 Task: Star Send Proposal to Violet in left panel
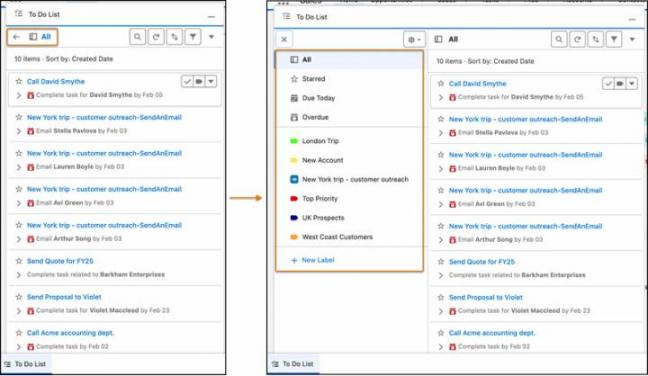[19, 297]
